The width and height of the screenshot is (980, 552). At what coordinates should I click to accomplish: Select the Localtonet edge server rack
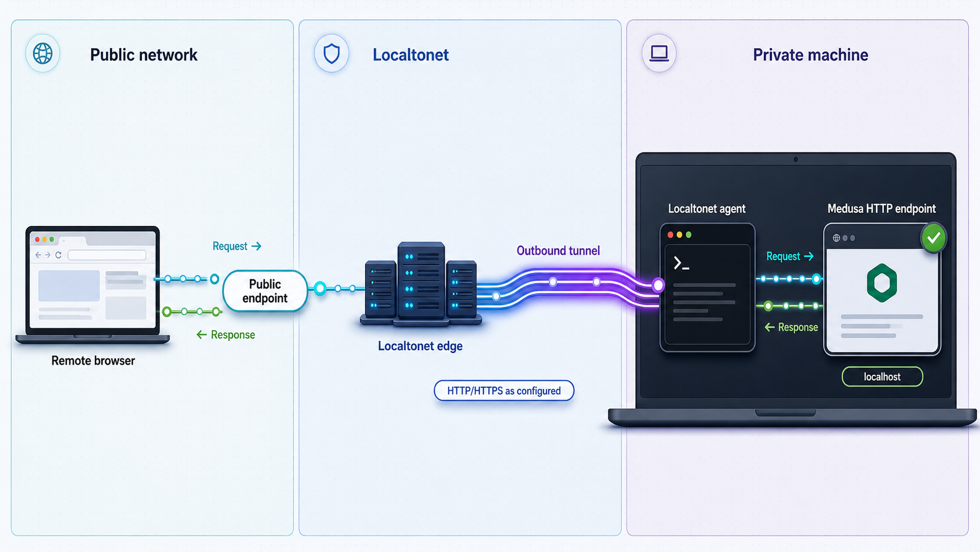pyautogui.click(x=421, y=284)
